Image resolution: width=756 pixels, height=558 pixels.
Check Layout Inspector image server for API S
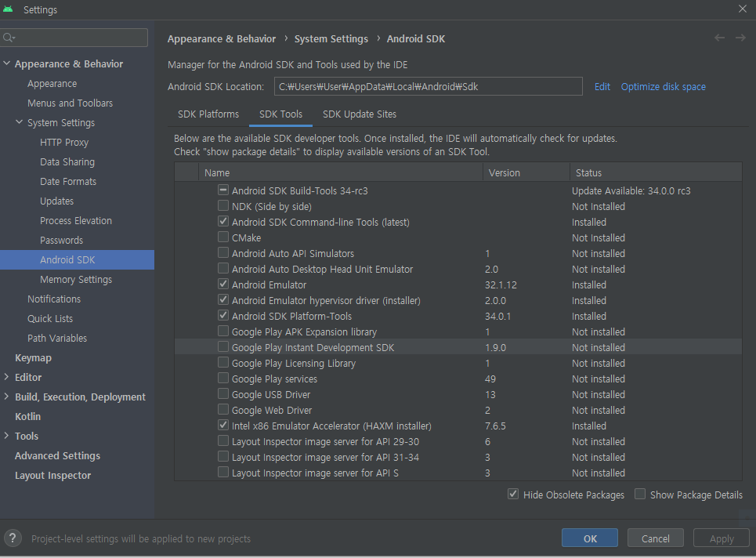222,472
